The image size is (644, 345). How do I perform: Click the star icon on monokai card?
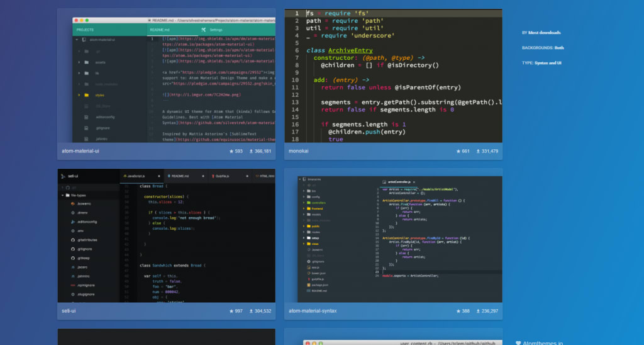(x=458, y=151)
